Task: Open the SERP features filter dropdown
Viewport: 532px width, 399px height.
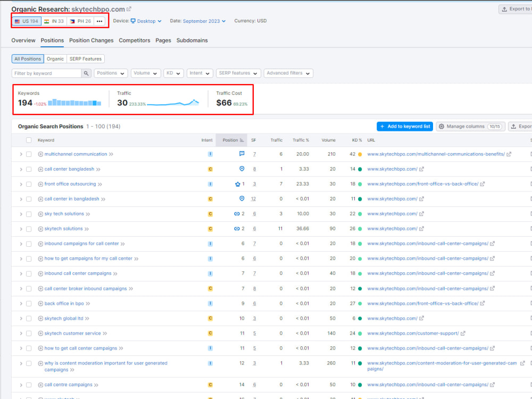Action: (238, 73)
